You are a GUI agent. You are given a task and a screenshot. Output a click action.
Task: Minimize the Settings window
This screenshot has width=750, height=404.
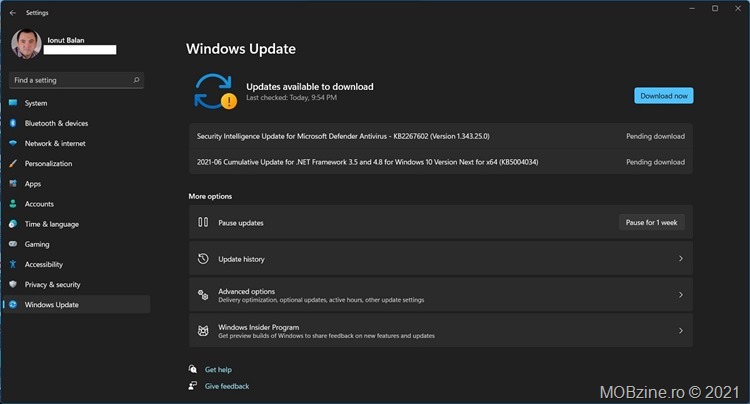point(692,8)
